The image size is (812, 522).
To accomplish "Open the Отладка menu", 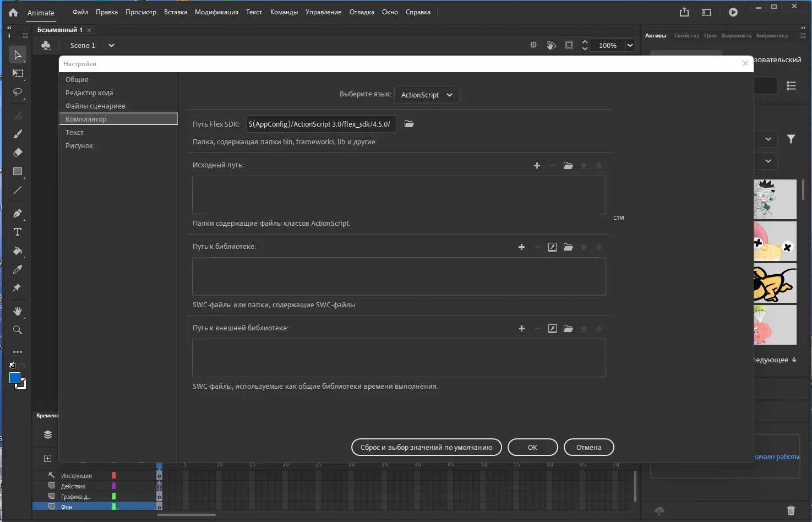I will coord(362,12).
